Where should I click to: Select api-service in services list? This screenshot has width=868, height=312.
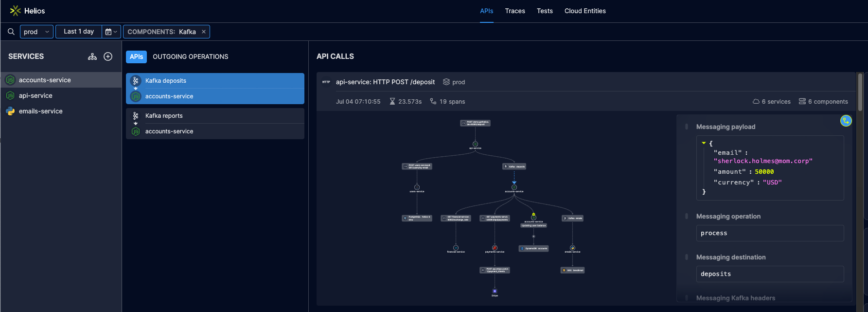coord(61,95)
